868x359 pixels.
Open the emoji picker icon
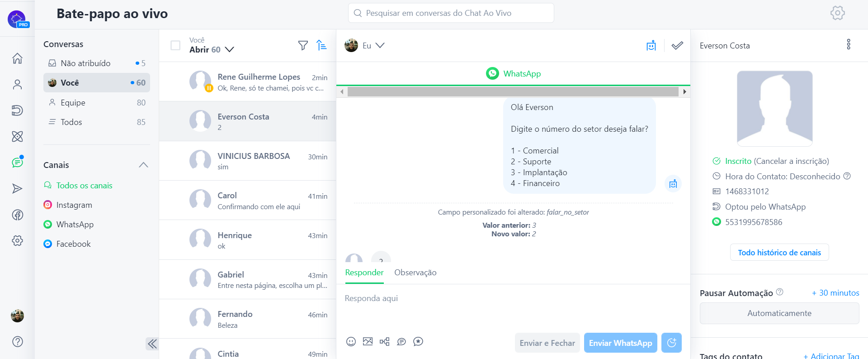pos(351,342)
